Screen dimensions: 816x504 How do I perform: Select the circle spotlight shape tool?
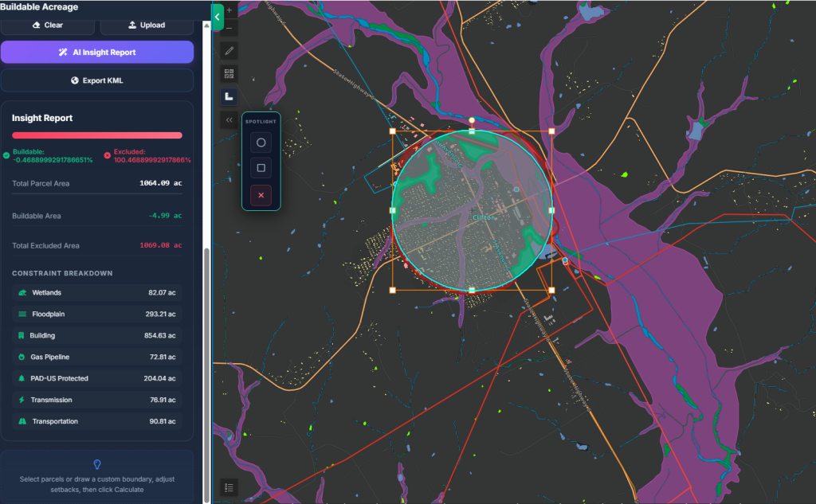[261, 143]
